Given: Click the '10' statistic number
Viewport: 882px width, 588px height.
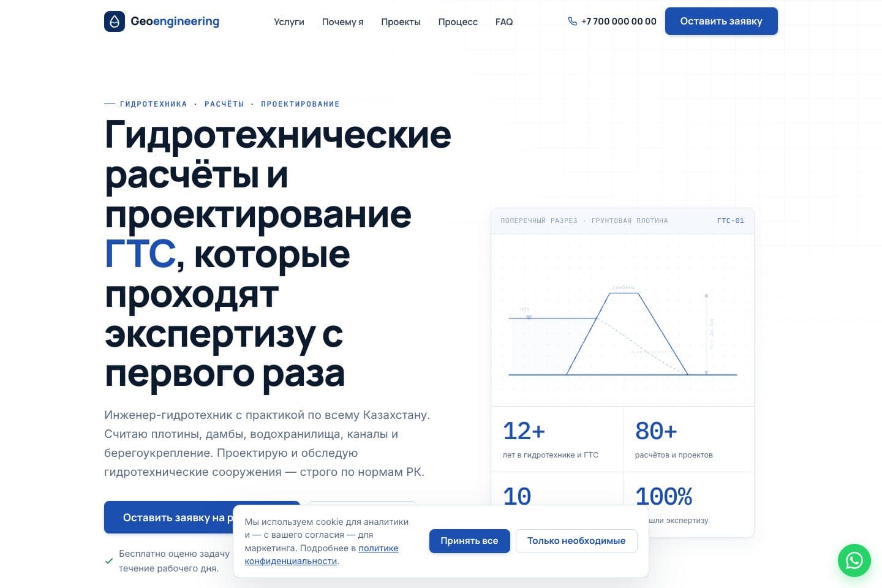Looking at the screenshot, I should coord(517,496).
